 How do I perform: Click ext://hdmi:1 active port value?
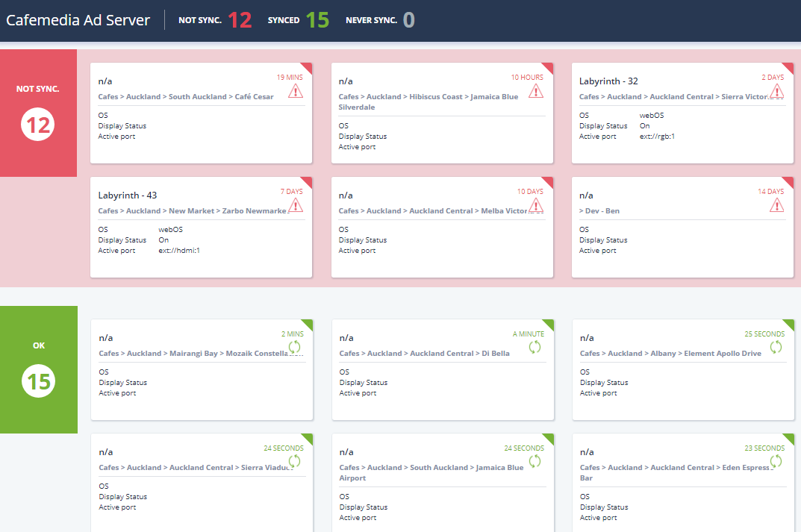pos(179,251)
